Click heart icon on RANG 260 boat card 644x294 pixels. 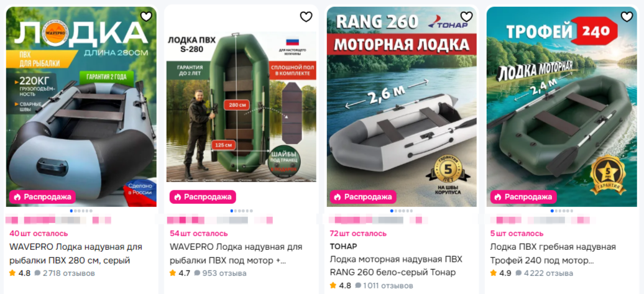(x=466, y=16)
